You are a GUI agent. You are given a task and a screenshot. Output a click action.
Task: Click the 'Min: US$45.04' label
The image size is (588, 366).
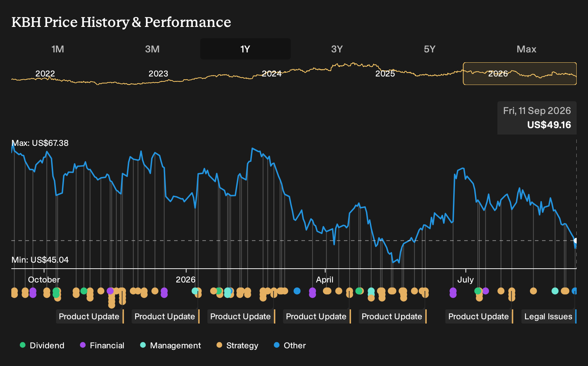tap(40, 260)
